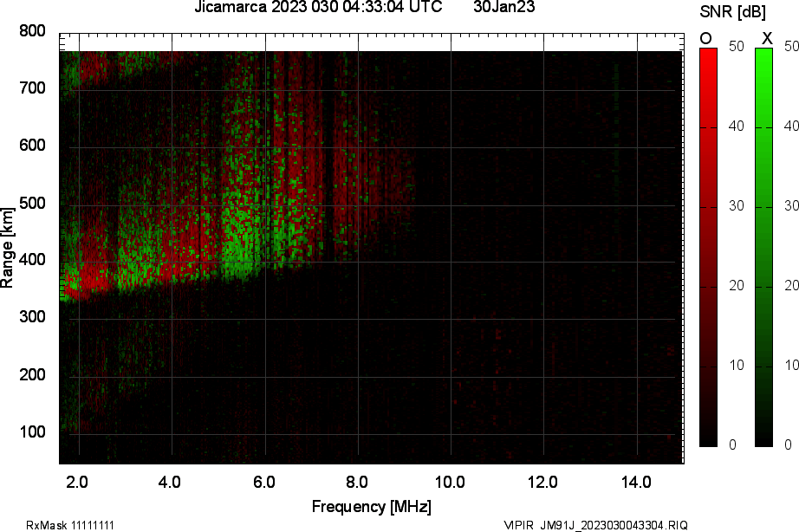Image resolution: width=799 pixels, height=532 pixels.
Task: Click the 'Frequency [MHz]' axis label
Action: coord(372,507)
